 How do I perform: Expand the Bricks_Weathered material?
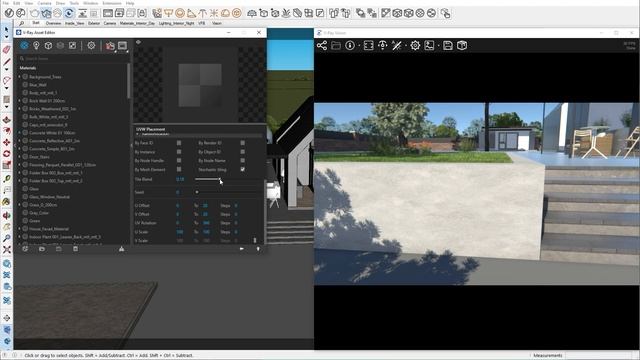pos(19,109)
